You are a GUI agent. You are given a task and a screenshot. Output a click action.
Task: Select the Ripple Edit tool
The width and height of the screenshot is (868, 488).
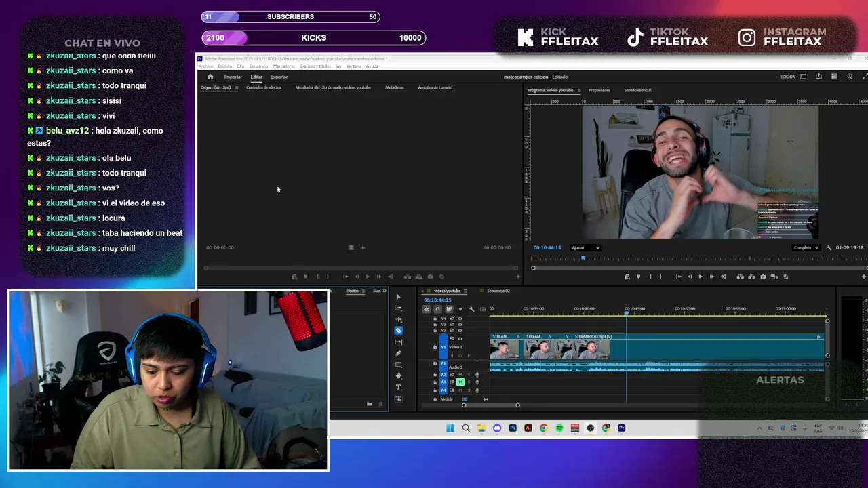click(399, 319)
